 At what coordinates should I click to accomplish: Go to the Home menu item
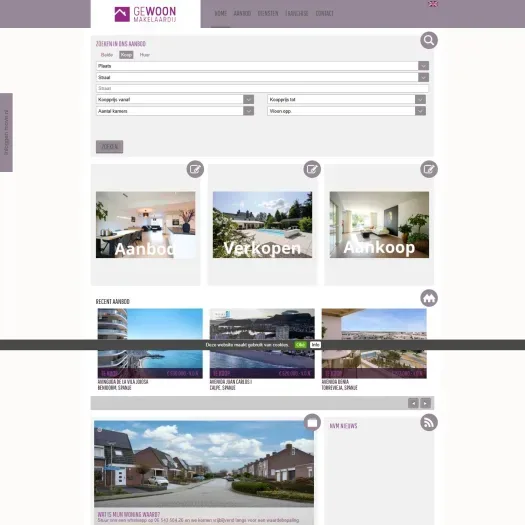[220, 13]
